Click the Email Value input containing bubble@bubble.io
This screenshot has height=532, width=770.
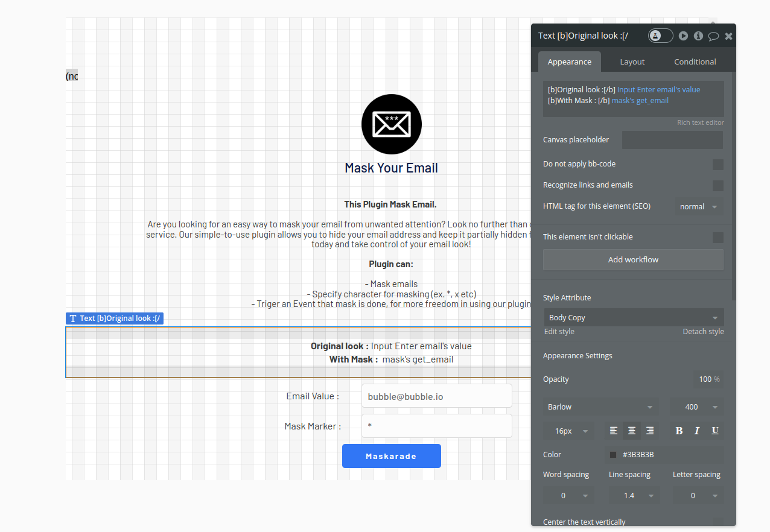pos(436,396)
